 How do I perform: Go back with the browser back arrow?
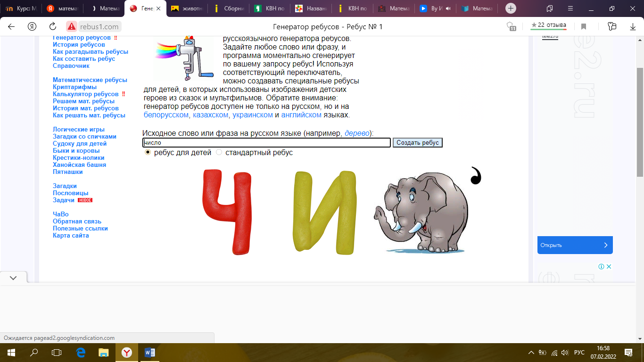(11, 26)
